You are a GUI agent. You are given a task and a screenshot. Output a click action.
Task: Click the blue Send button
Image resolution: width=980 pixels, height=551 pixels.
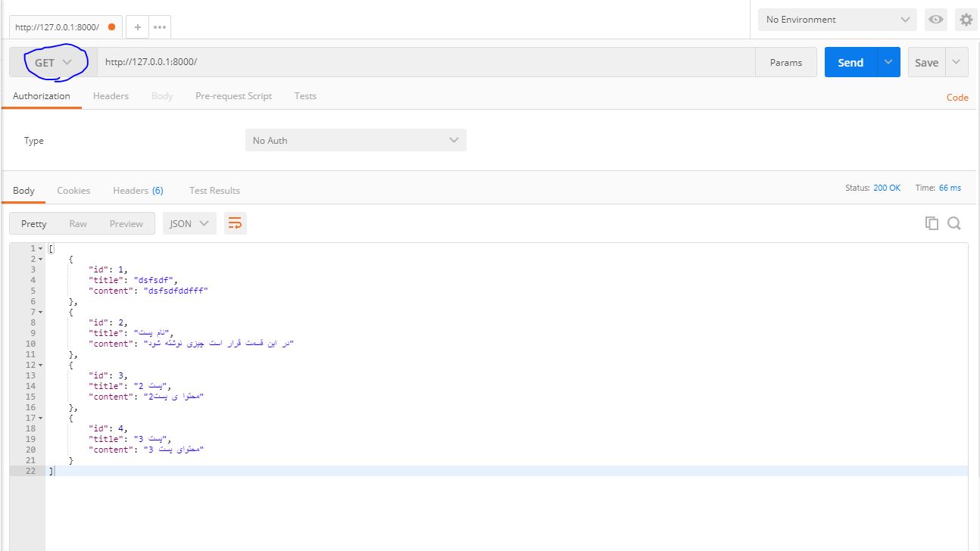point(850,63)
